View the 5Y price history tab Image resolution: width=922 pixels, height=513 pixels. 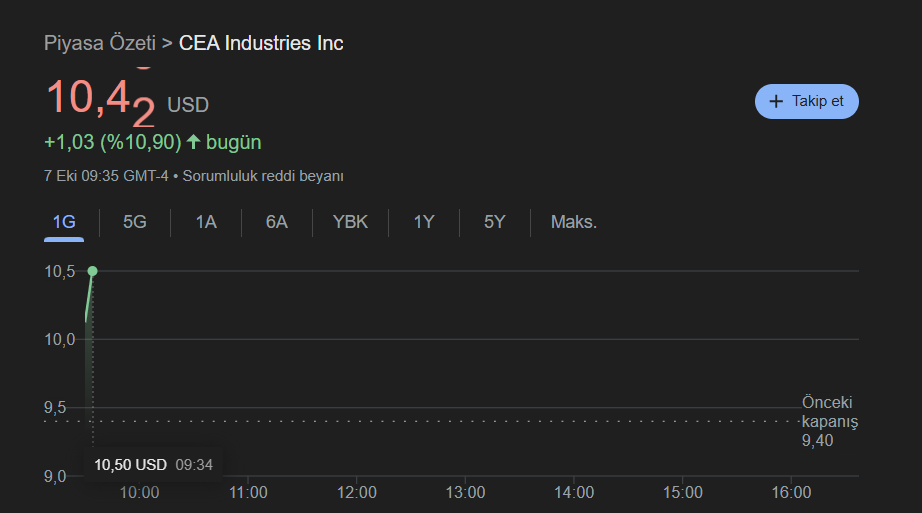click(495, 222)
